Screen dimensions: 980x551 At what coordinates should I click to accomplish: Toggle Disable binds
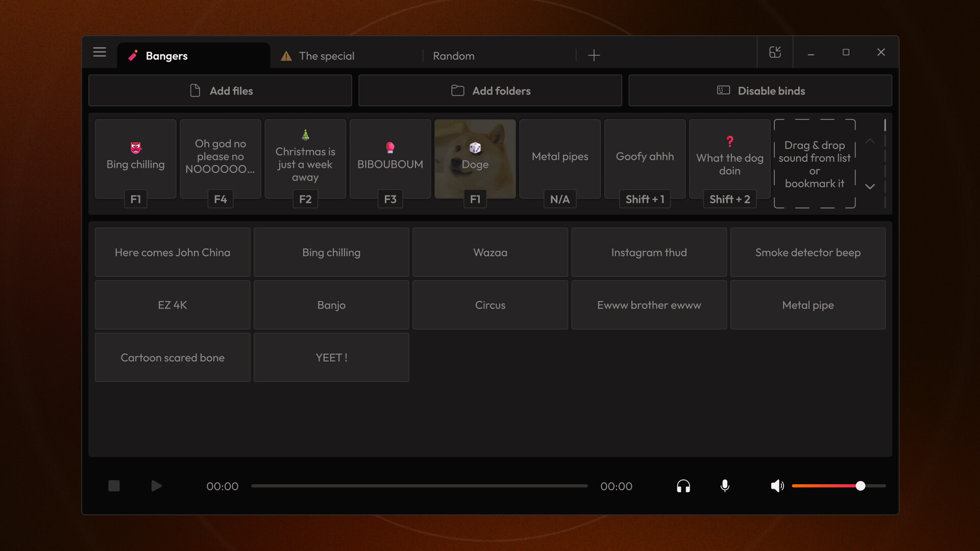point(760,90)
